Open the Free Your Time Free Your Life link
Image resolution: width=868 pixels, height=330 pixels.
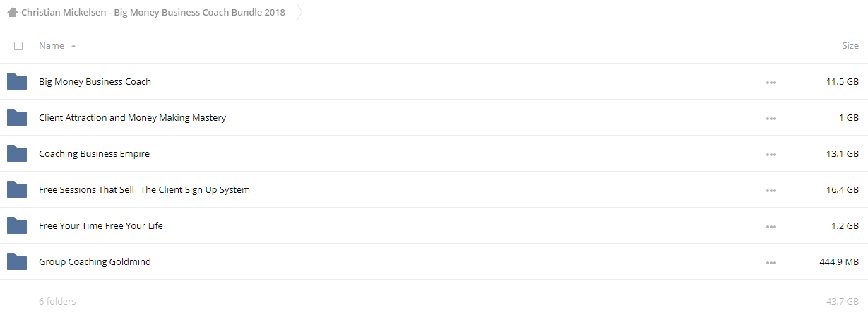coord(101,226)
